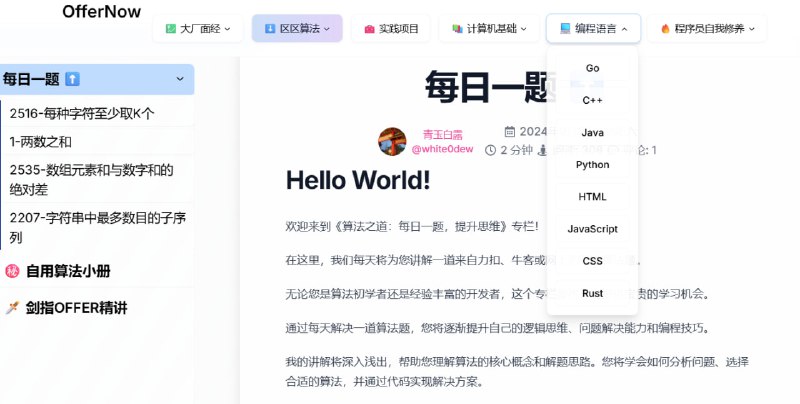Click the @white0dew handle link
This screenshot has width=800, height=404.
pyautogui.click(x=442, y=149)
